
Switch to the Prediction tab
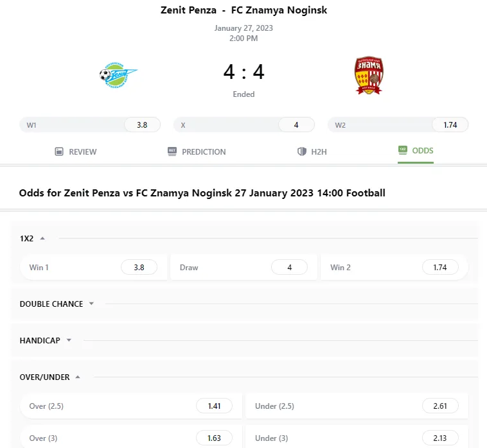point(197,151)
